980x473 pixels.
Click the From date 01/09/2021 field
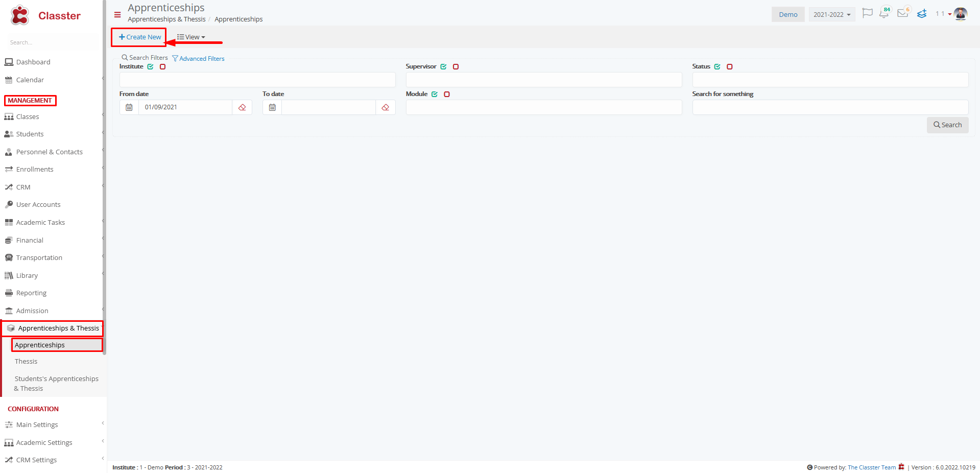[x=185, y=107]
